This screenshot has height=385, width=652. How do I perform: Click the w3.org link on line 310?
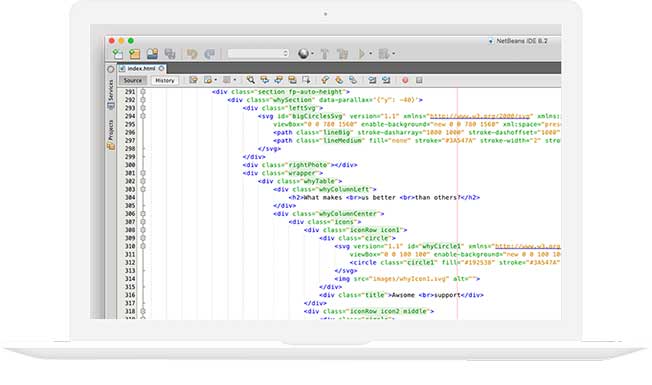click(527, 246)
